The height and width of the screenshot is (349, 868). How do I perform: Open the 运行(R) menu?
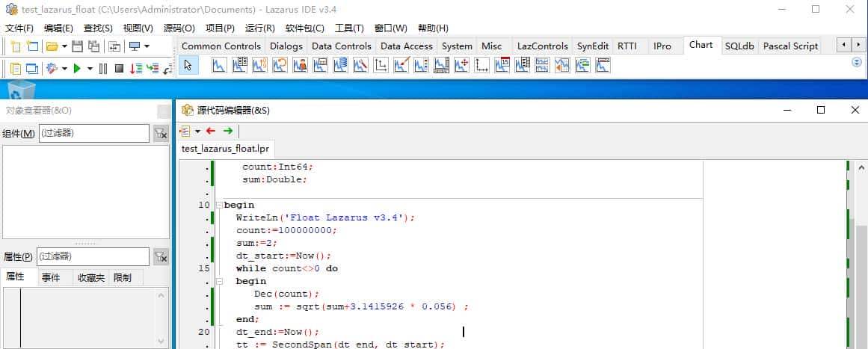click(x=260, y=28)
